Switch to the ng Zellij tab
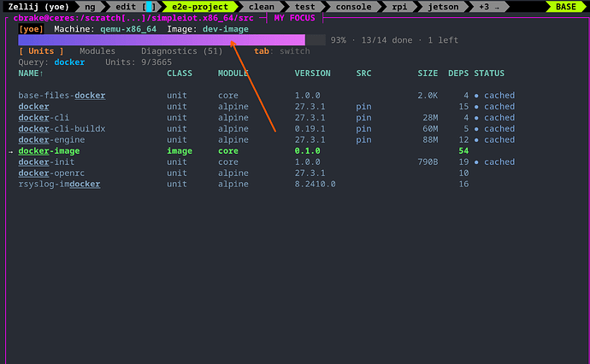Viewport: 590px width, 364px height. tap(90, 7)
